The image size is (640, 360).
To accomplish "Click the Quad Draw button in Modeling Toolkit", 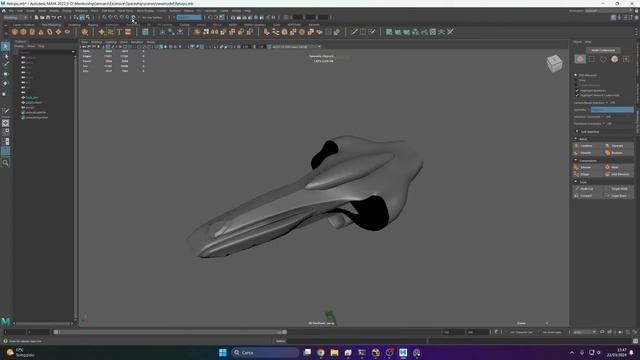I will [619, 196].
